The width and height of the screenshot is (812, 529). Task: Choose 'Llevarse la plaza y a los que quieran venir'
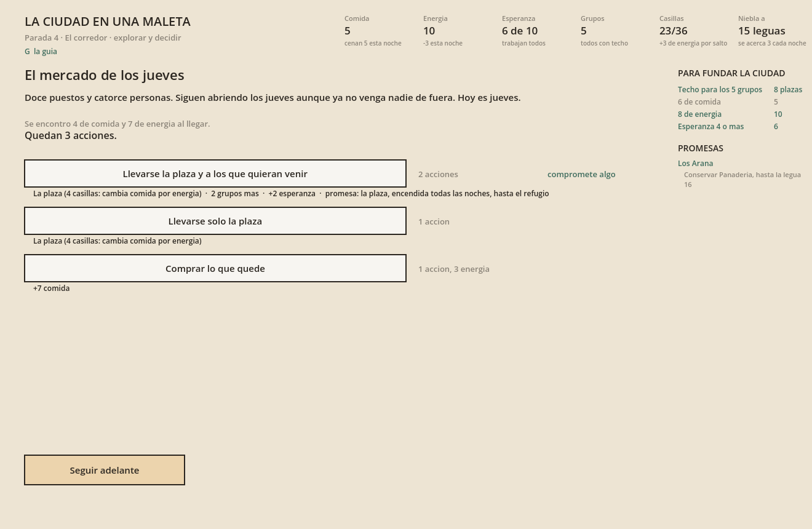[215, 173]
